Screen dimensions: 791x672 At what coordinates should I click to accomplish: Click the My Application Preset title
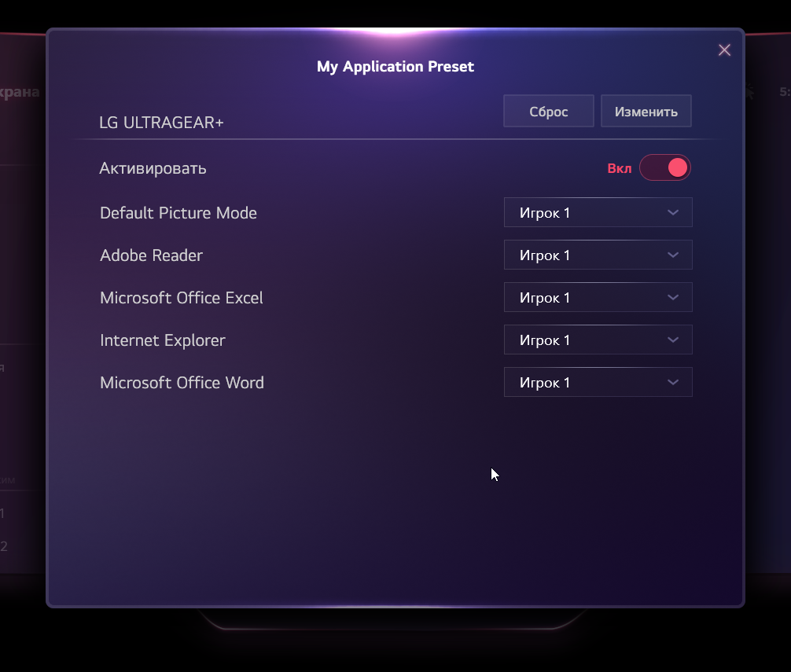[395, 67]
